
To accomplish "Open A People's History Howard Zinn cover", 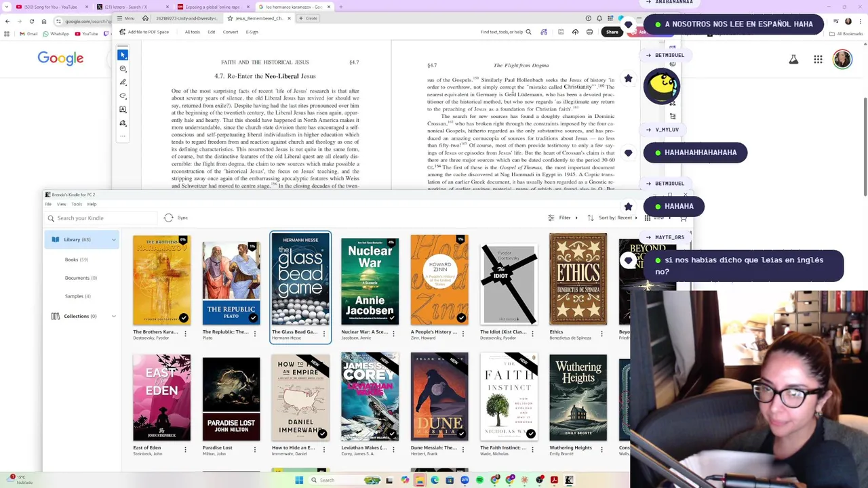I will [x=439, y=280].
